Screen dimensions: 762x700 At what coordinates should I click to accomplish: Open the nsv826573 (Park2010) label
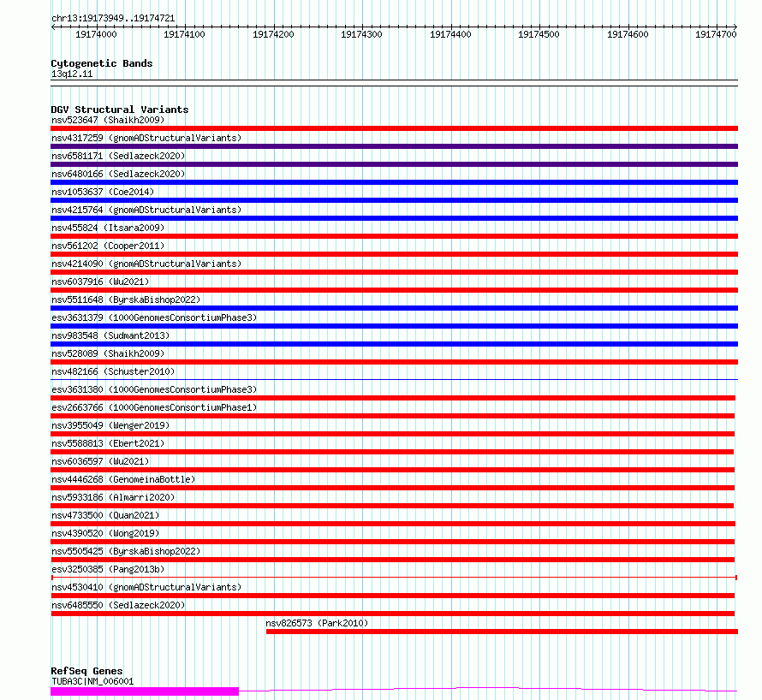[317, 623]
